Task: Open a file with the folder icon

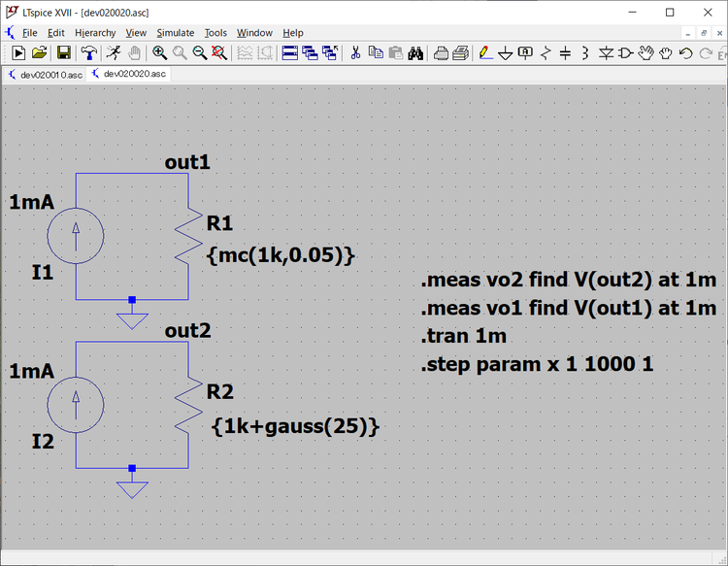Action: pyautogui.click(x=40, y=53)
